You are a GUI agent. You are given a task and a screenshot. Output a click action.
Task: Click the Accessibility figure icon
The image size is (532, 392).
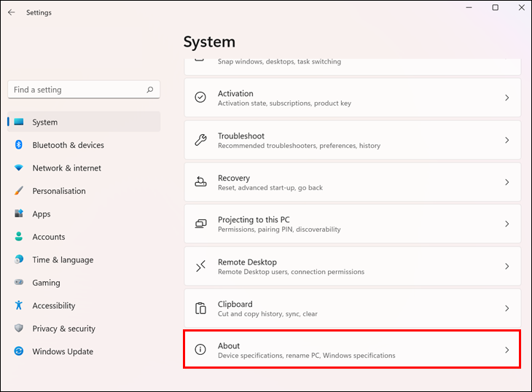click(x=19, y=305)
